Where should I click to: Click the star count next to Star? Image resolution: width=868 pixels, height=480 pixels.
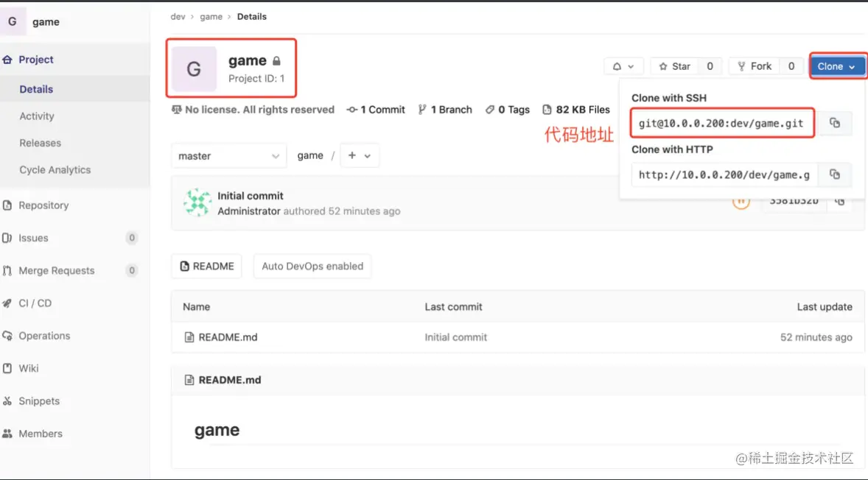710,66
